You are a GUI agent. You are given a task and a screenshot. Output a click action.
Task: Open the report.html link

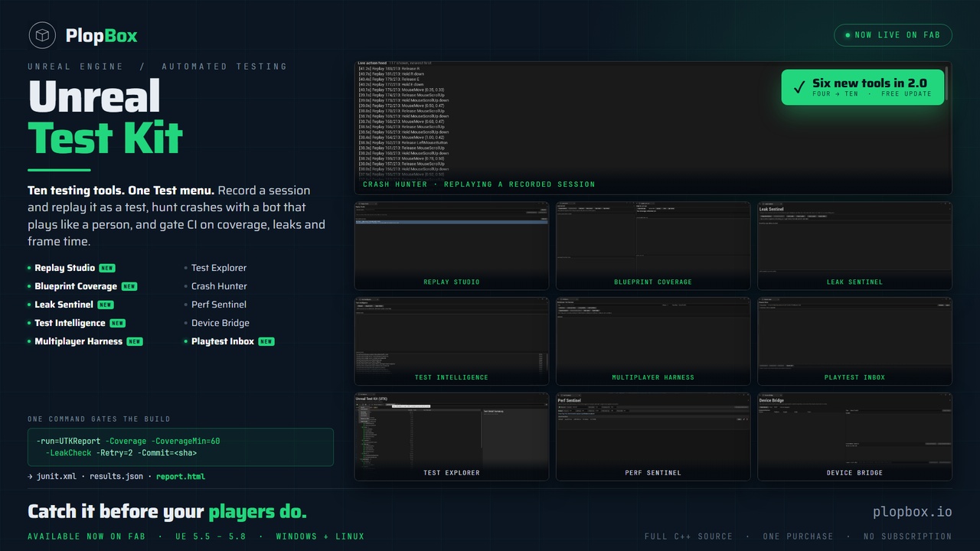(181, 477)
